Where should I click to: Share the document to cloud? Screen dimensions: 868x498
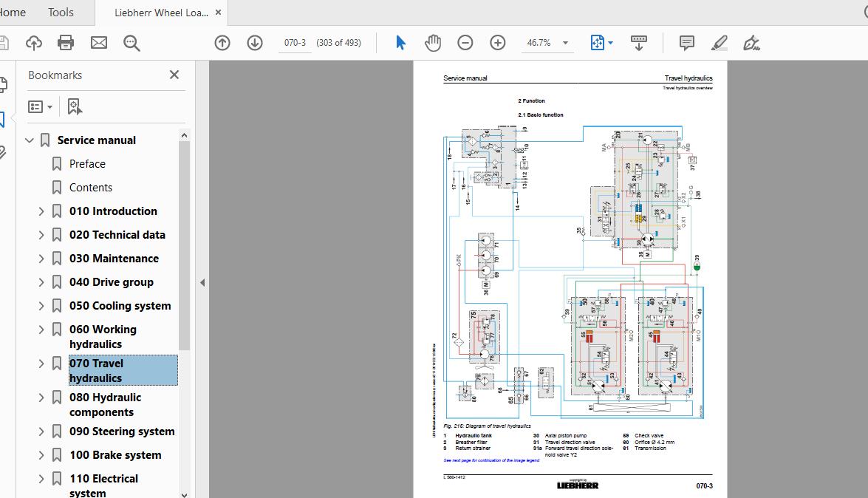34,42
